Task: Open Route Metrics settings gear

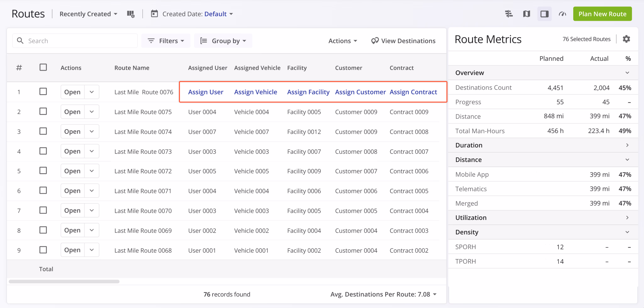Action: [626, 39]
